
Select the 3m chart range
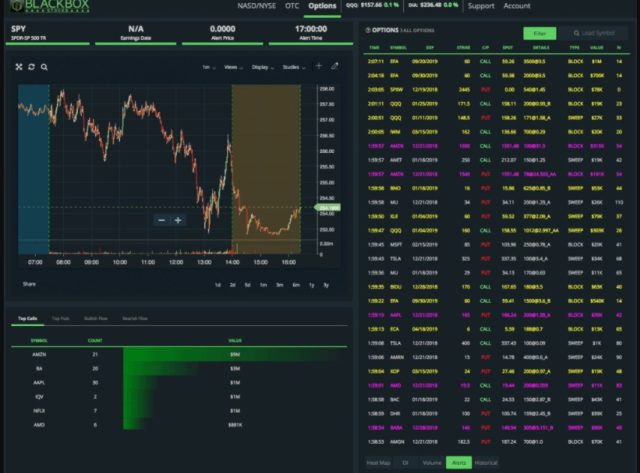pyautogui.click(x=279, y=285)
